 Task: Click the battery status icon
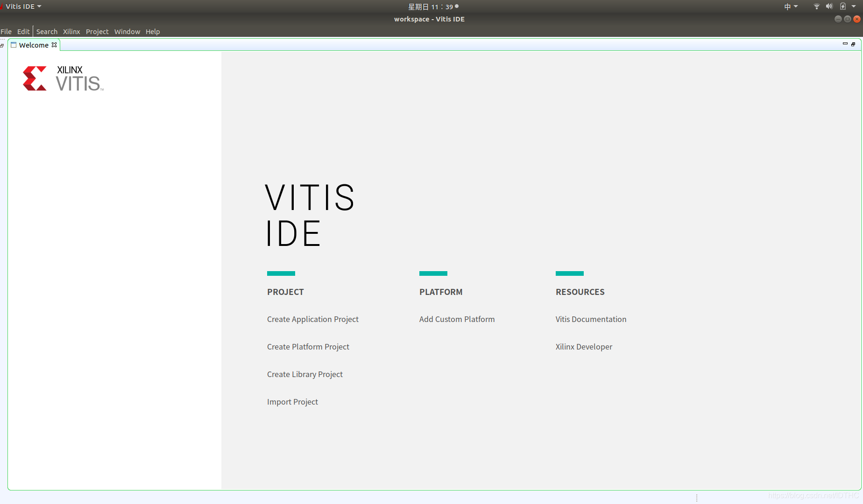[x=842, y=7]
